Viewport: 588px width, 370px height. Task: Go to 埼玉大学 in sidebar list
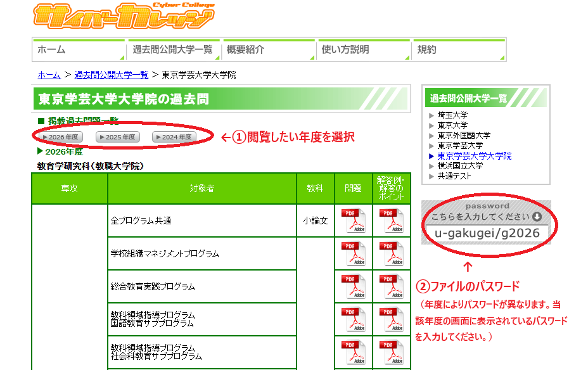pos(452,115)
